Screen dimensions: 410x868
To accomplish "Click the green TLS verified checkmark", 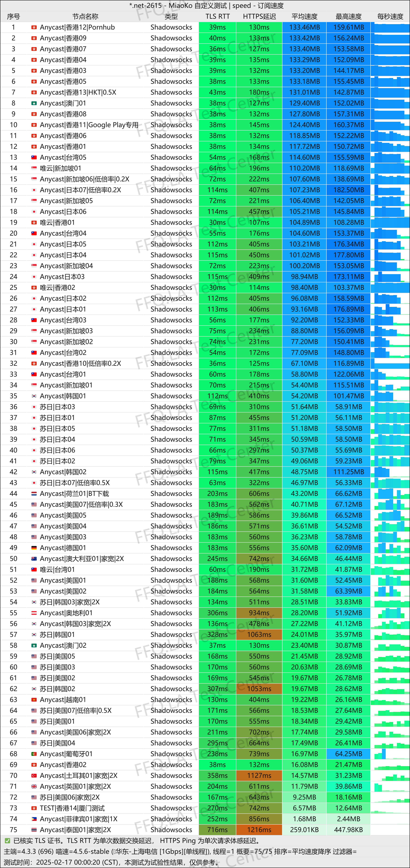I will point(7,841).
